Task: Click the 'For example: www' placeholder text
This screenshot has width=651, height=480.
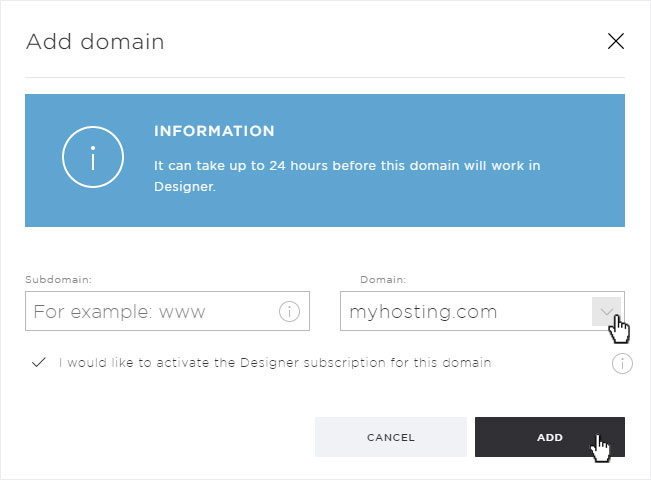Action: [x=120, y=311]
